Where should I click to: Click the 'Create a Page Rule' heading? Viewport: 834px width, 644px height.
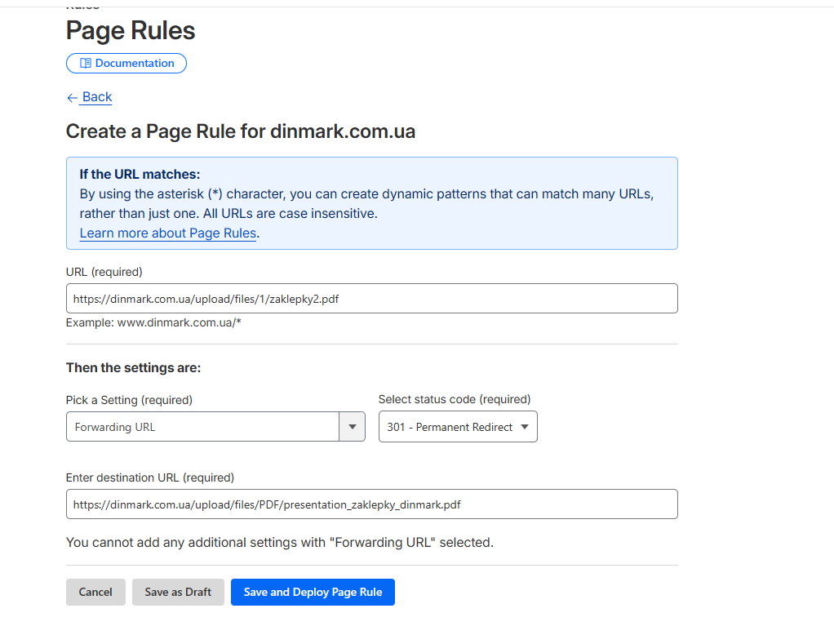coord(240,131)
